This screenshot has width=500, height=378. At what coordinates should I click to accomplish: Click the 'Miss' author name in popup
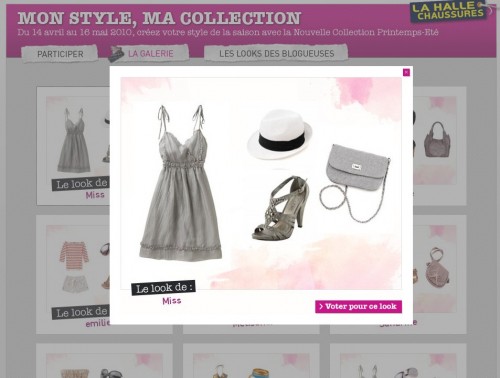click(172, 301)
